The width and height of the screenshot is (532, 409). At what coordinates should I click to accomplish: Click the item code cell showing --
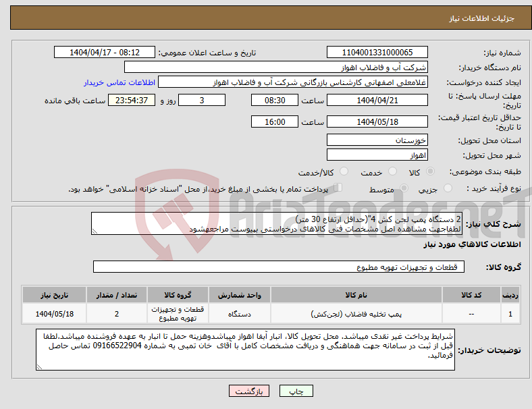471,314
